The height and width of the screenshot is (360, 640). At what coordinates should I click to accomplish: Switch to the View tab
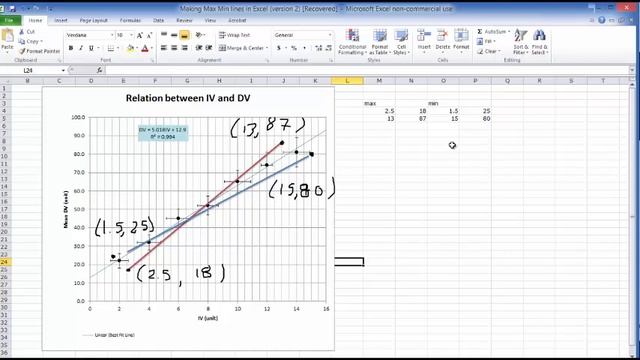(210, 20)
